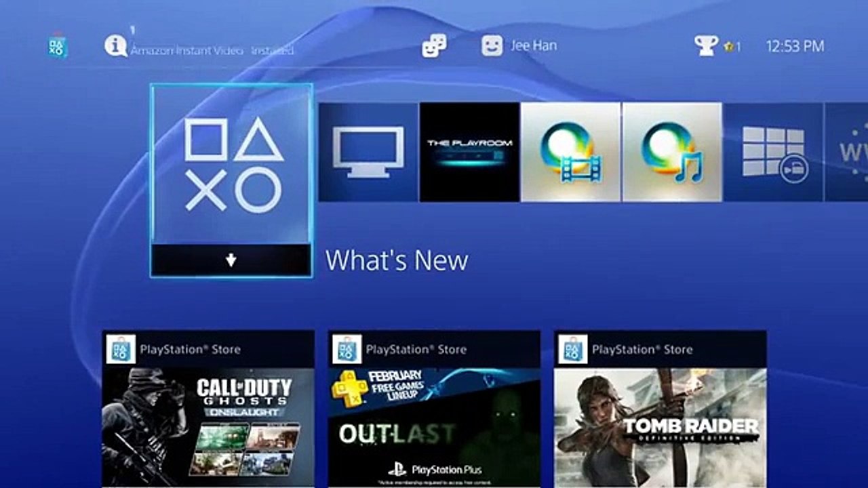Open the Music Unlimited note tile
This screenshot has height=488, width=868.
point(672,152)
